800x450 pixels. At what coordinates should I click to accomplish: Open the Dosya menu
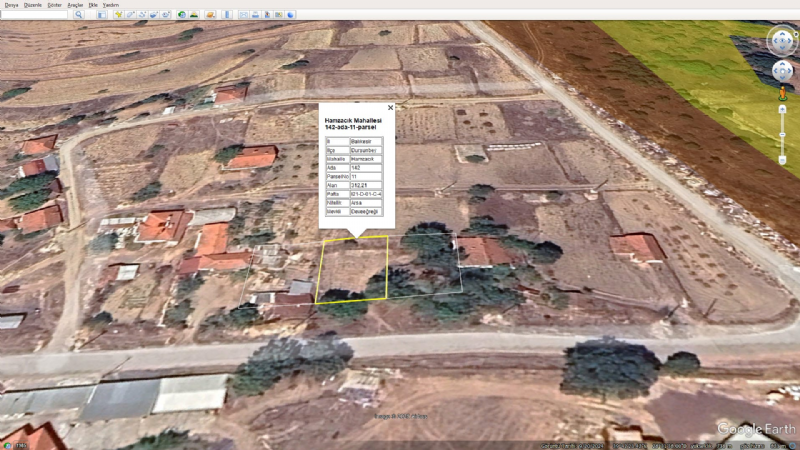pos(11,5)
